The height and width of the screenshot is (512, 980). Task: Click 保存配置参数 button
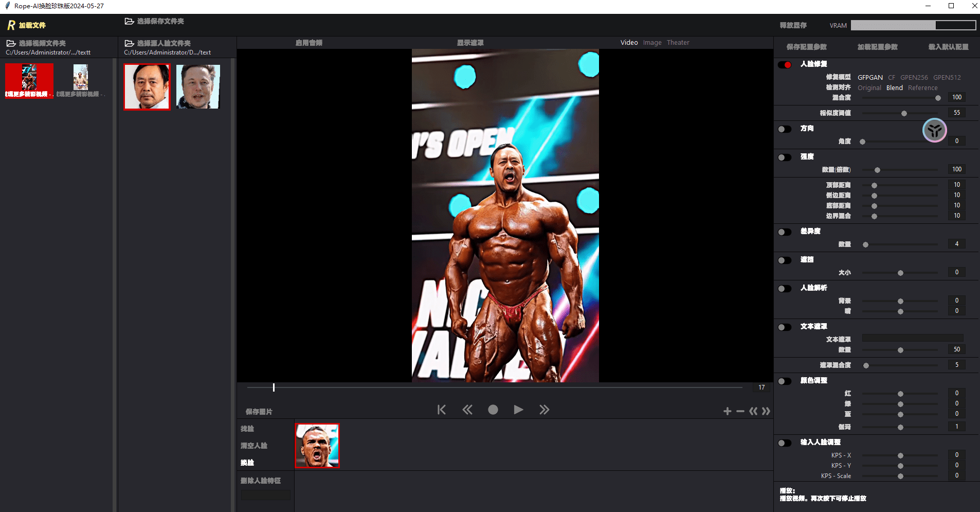(806, 47)
